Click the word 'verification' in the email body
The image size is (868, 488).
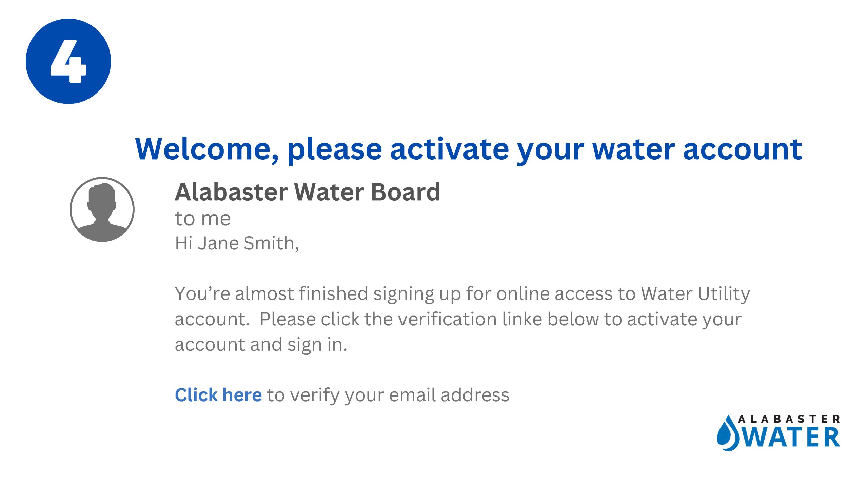447,319
